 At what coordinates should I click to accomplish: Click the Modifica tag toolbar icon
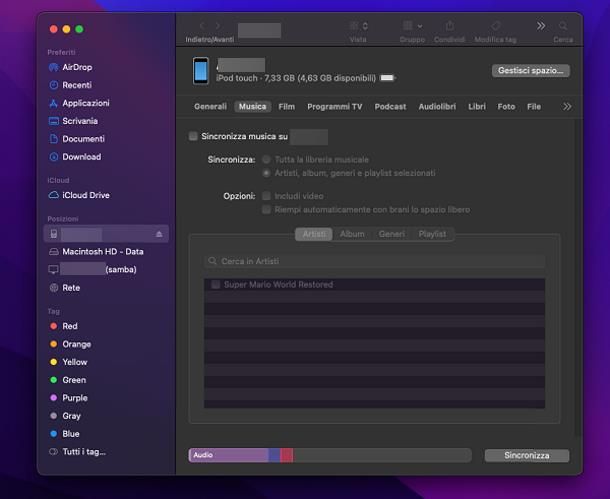(495, 26)
